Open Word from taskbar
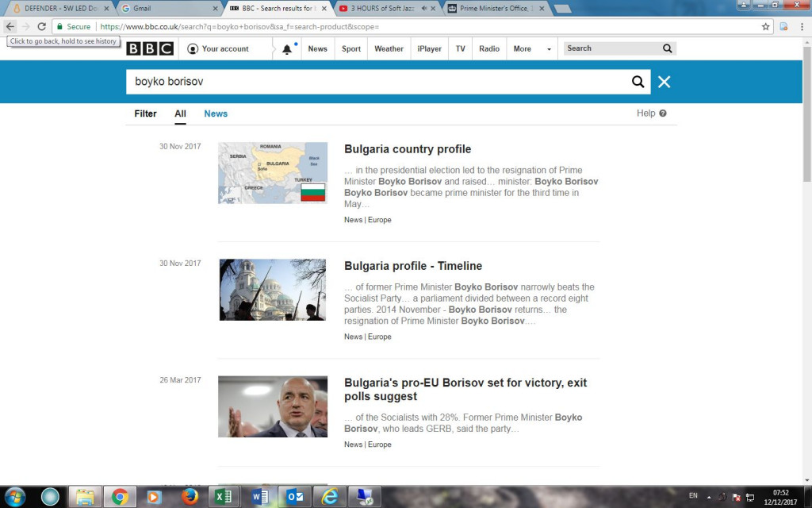 tap(259, 497)
